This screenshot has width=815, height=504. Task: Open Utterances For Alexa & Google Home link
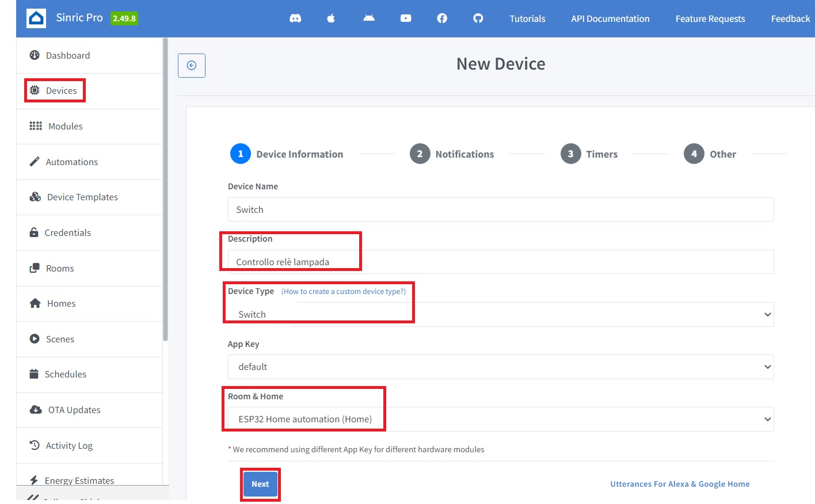click(680, 484)
